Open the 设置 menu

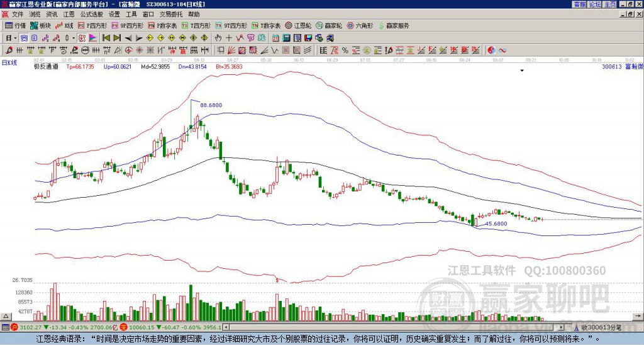point(114,14)
